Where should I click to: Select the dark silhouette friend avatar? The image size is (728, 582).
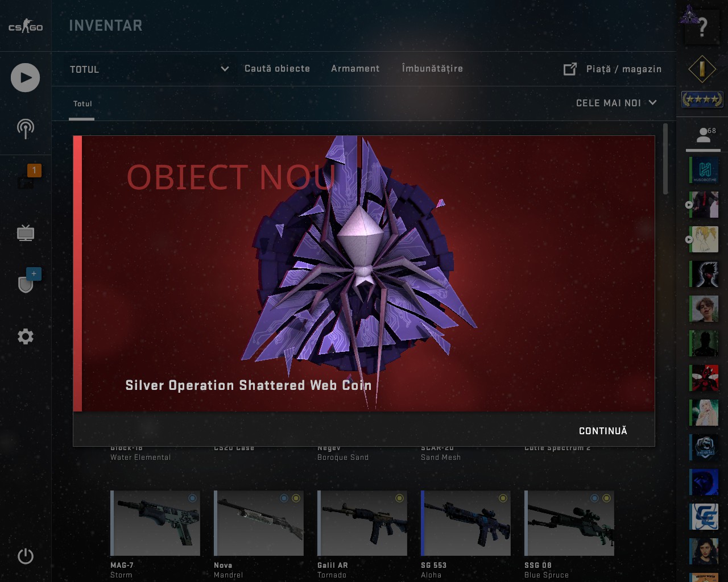[704, 344]
